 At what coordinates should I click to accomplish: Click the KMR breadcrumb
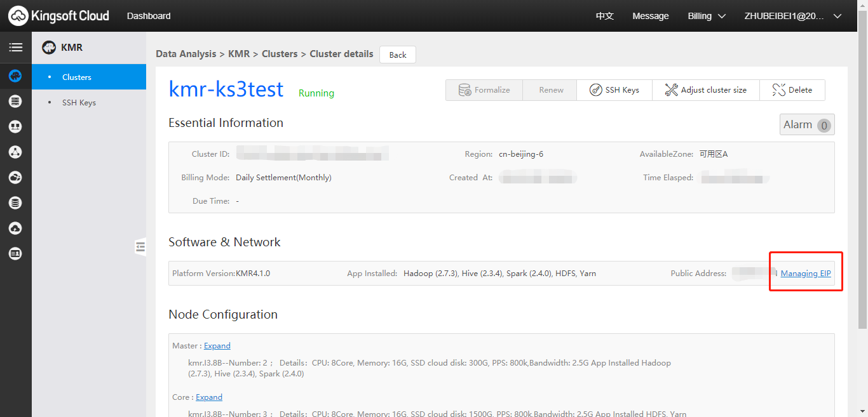click(239, 54)
